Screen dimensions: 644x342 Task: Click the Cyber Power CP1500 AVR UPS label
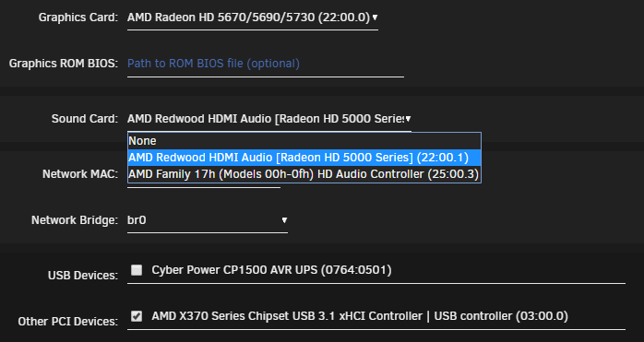click(x=271, y=270)
